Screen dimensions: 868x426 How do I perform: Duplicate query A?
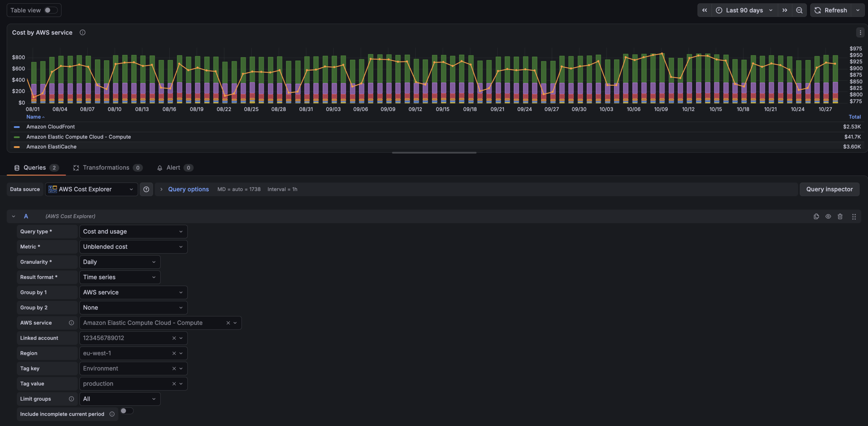[x=816, y=216]
